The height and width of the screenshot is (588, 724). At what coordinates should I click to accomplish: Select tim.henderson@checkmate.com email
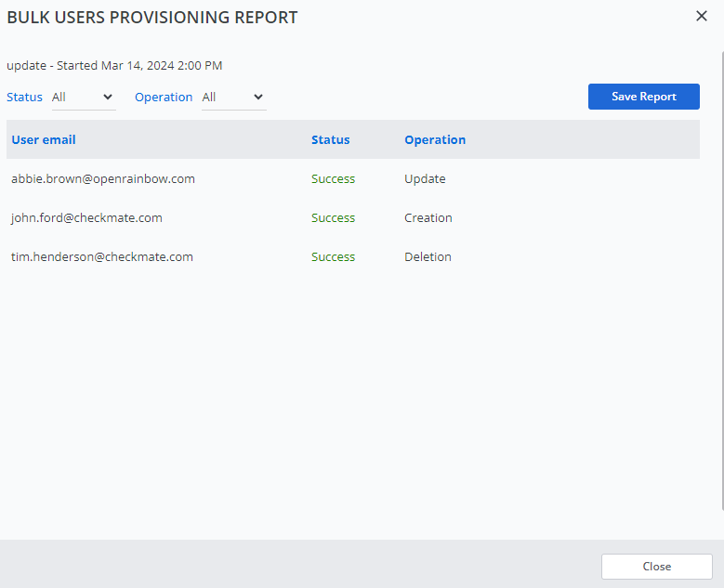102,257
